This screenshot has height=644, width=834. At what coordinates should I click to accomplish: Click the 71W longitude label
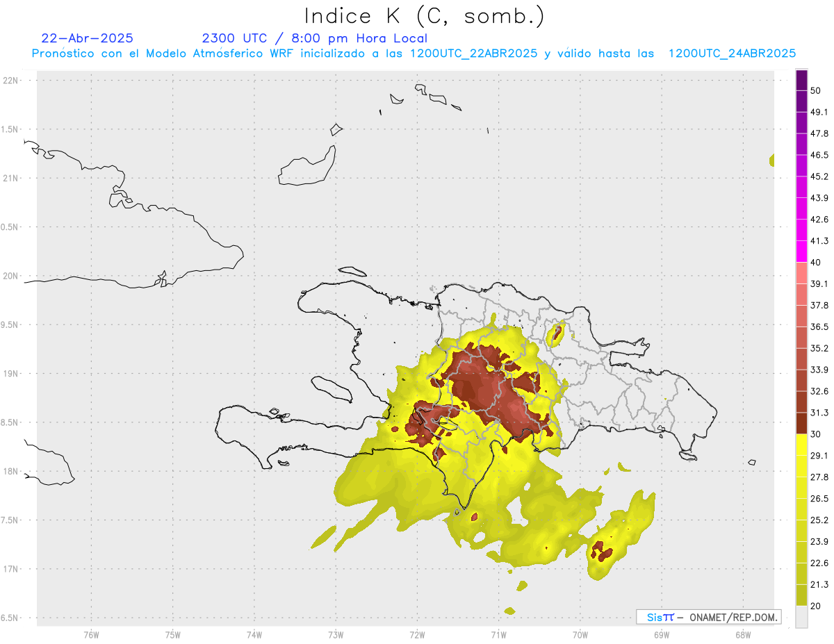(x=498, y=635)
